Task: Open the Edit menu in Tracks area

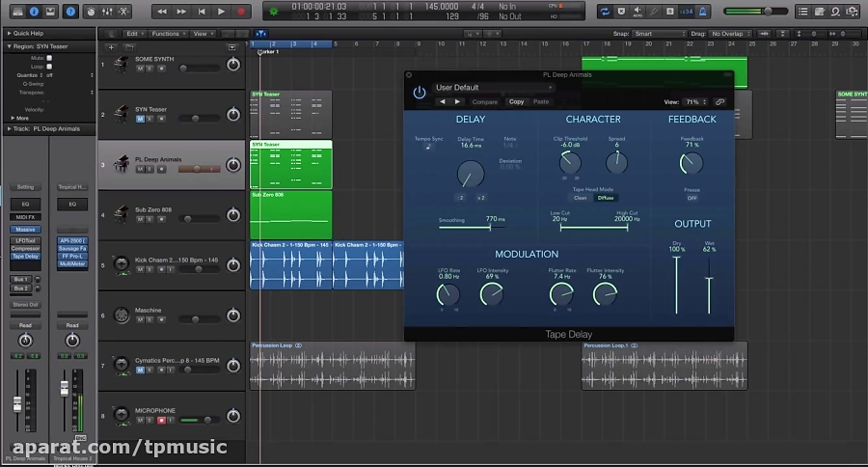Action: coord(134,34)
